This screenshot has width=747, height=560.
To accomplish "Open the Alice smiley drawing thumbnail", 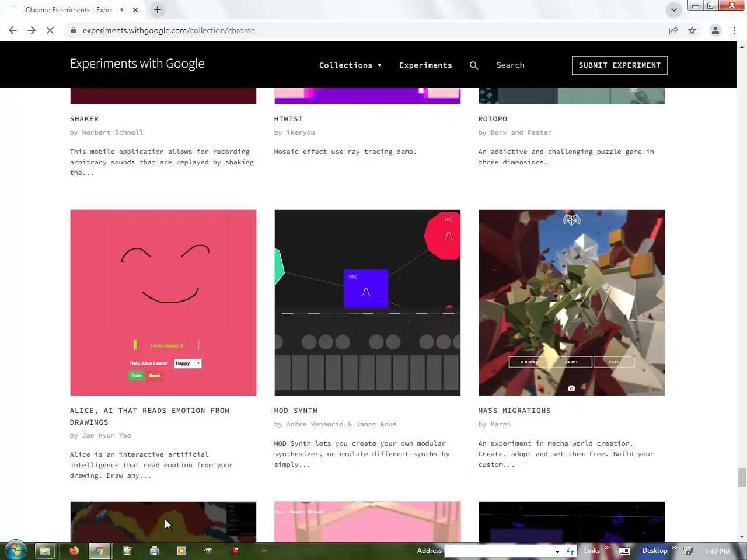I will (x=163, y=303).
